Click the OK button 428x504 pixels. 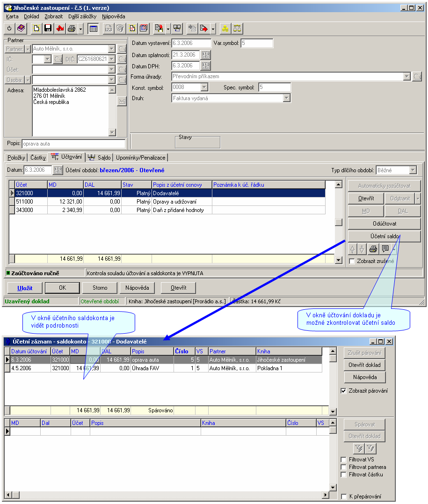tap(62, 288)
